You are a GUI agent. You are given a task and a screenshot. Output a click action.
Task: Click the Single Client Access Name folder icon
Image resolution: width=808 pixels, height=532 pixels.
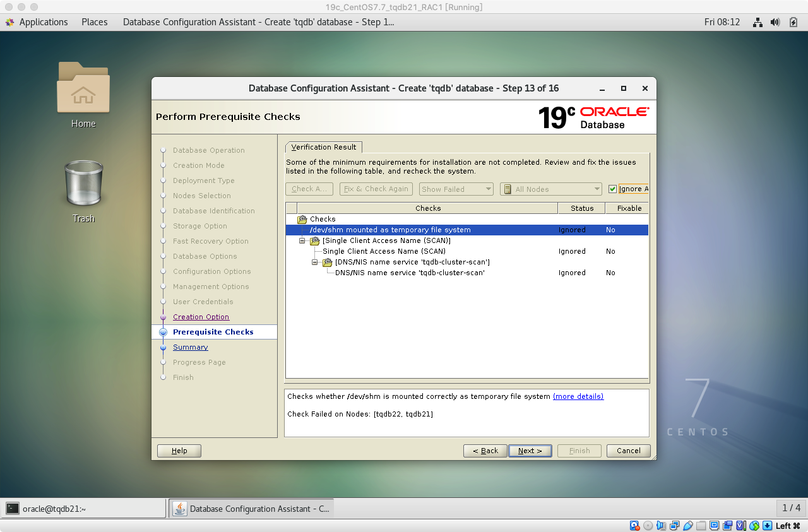pos(315,240)
